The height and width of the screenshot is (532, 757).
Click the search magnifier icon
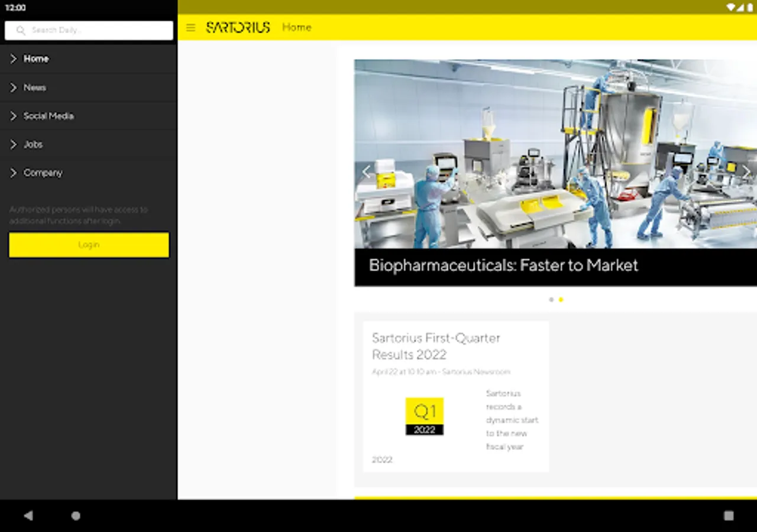pyautogui.click(x=21, y=30)
